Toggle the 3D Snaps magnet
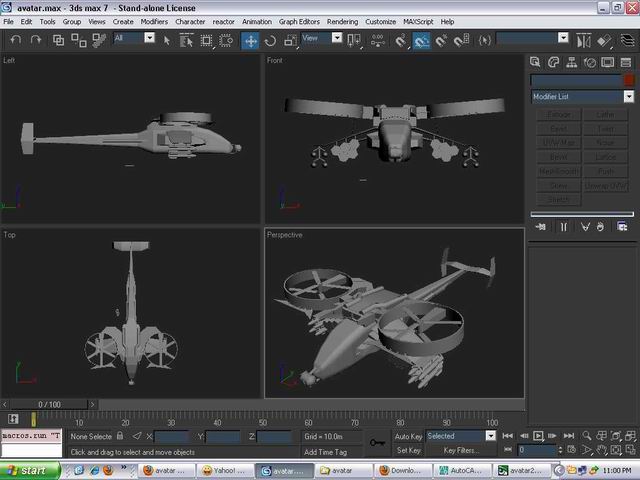The width and height of the screenshot is (640, 480). pos(401,40)
